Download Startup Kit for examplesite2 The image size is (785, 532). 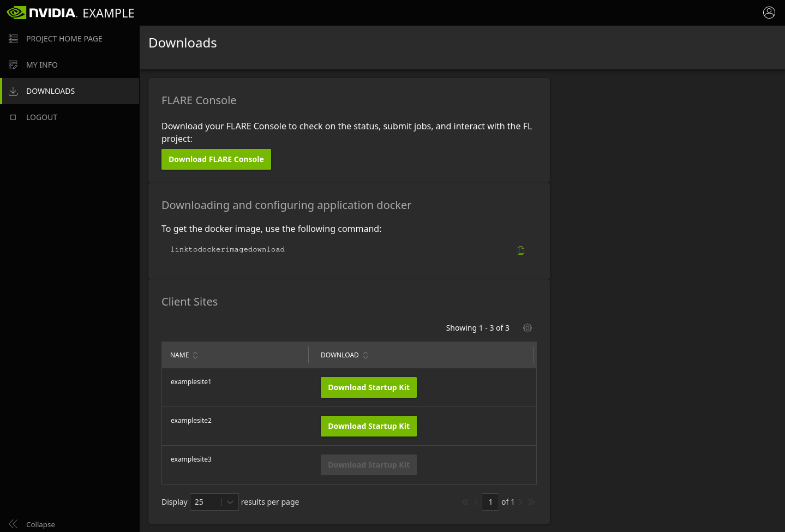[x=369, y=426]
